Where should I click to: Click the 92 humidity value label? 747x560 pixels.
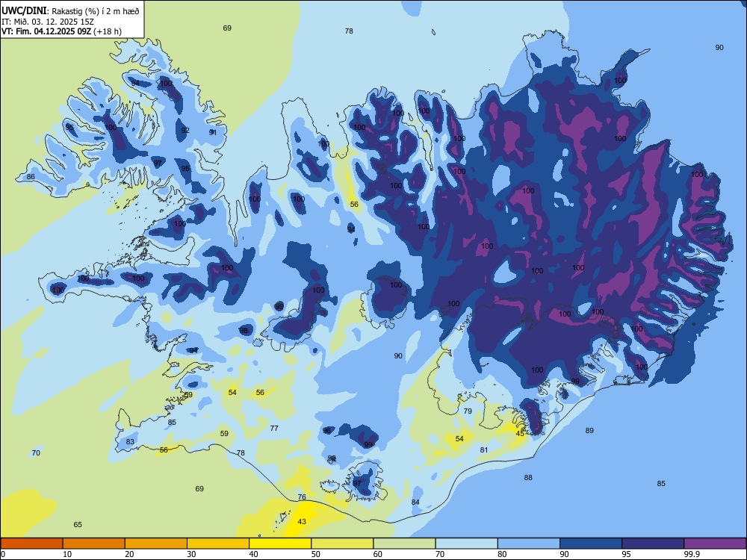pos(185,131)
